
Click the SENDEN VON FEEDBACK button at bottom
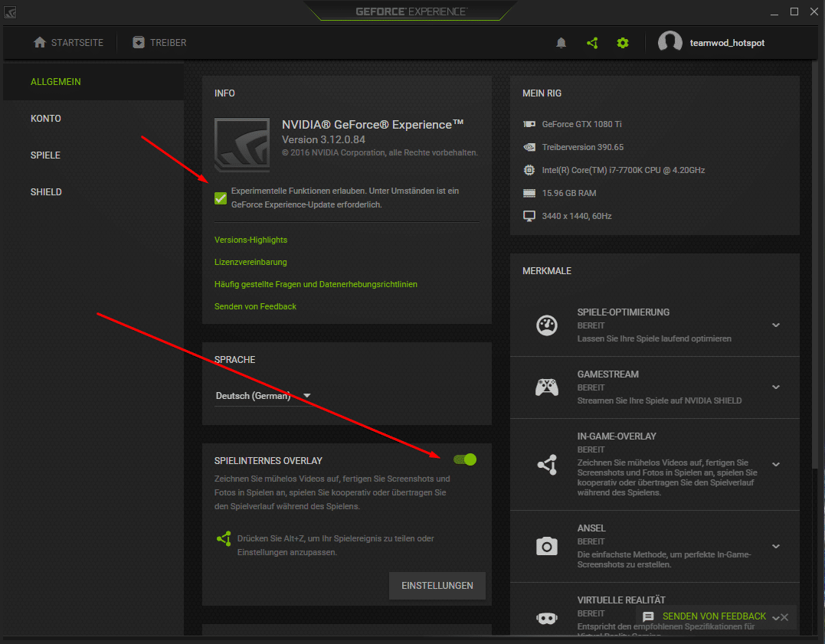(x=714, y=616)
